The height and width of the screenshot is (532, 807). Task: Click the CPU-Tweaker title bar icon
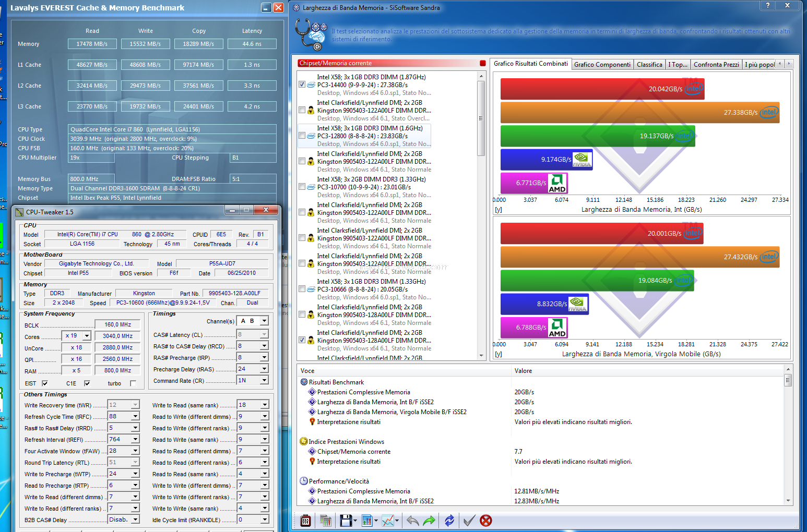click(x=19, y=212)
